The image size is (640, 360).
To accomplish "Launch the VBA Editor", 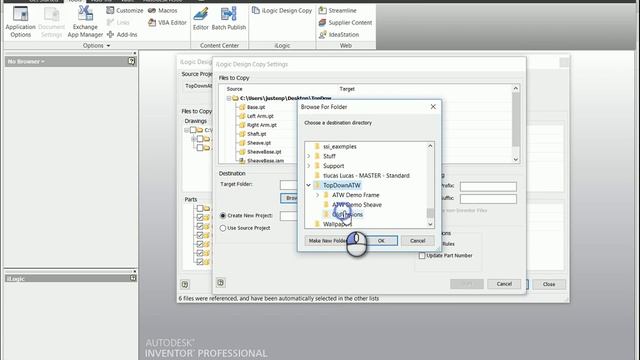I will click(x=167, y=22).
